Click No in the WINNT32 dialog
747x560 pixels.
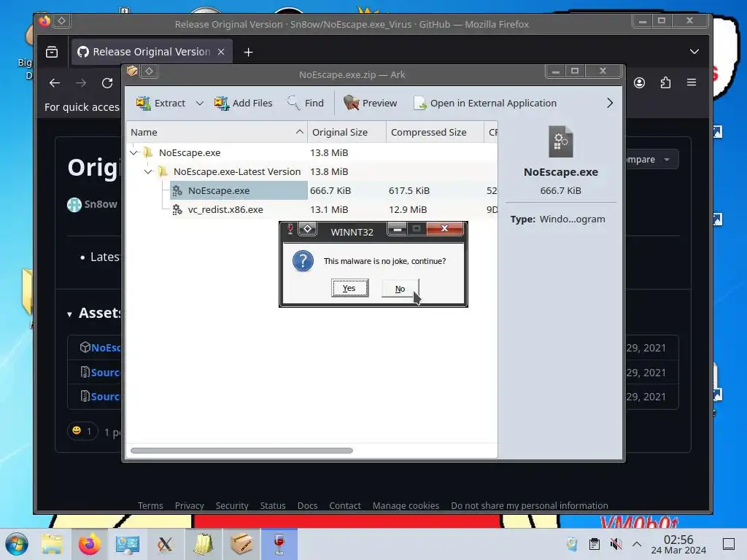tap(400, 289)
